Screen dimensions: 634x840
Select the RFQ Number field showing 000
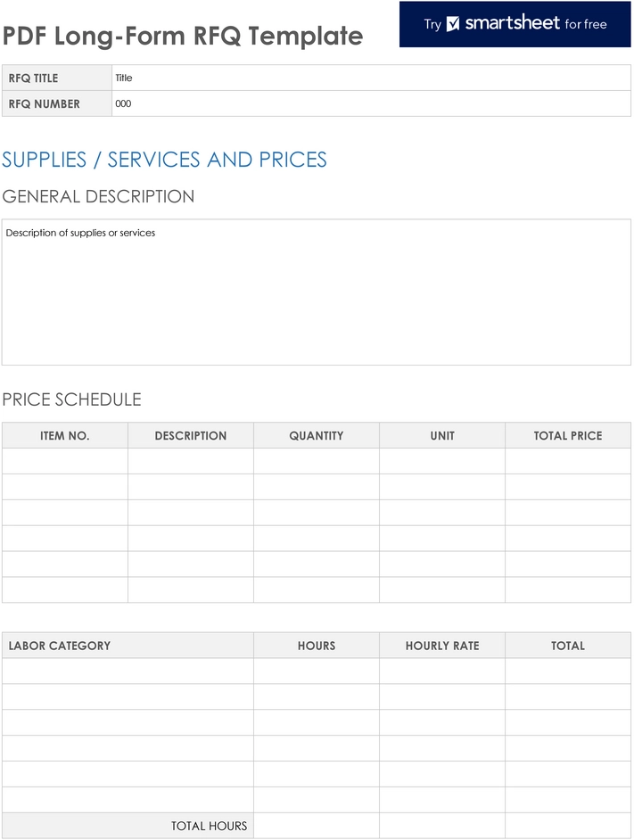[372, 103]
